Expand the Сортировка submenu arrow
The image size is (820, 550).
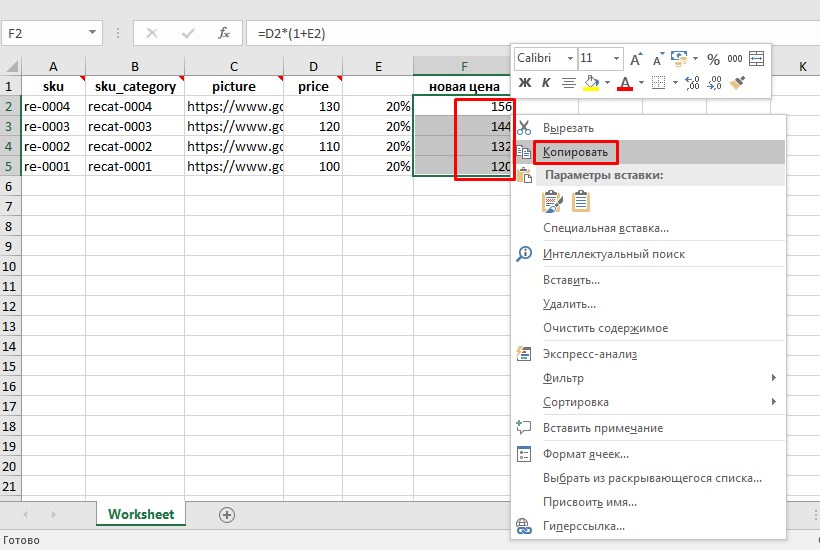[x=774, y=402]
